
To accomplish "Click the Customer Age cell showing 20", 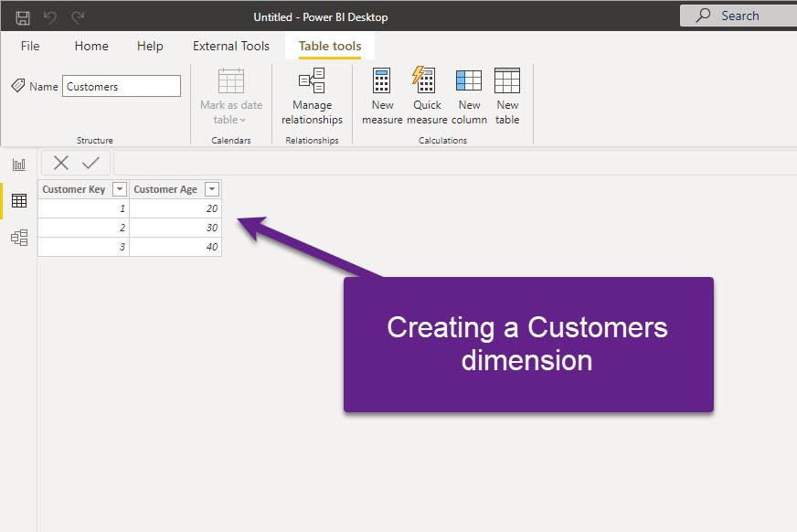I will click(175, 208).
